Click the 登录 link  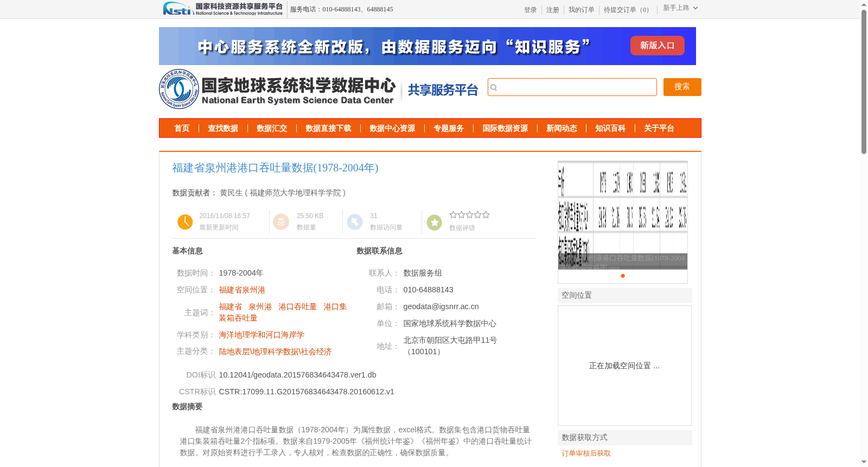click(x=530, y=10)
